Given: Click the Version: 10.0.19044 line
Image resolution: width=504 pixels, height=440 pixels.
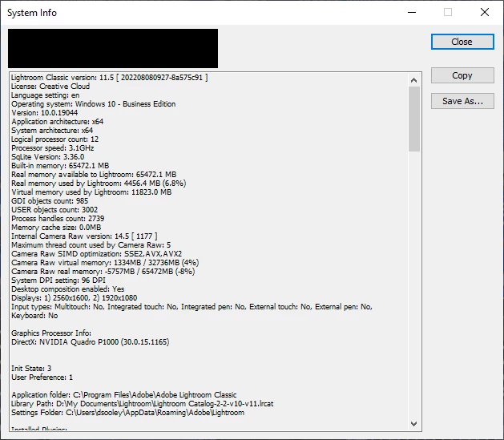Looking at the screenshot, I should click(x=44, y=113).
